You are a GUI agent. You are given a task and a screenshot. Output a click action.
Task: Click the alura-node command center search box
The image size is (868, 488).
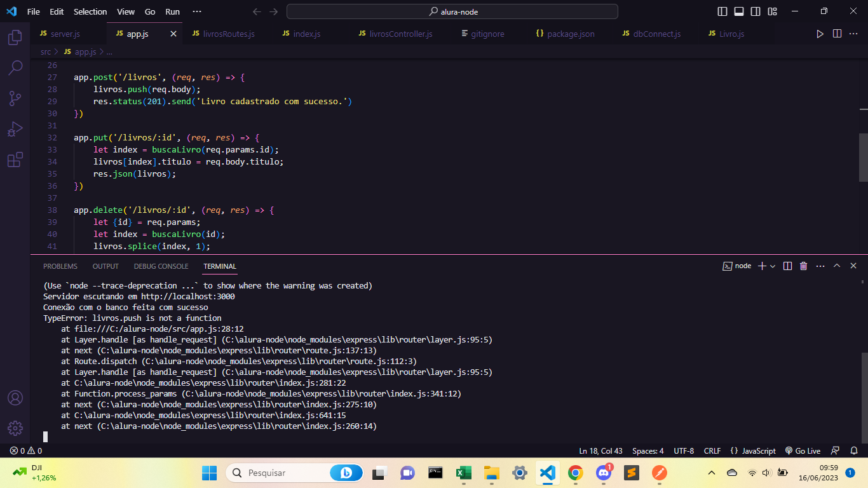[x=452, y=11]
